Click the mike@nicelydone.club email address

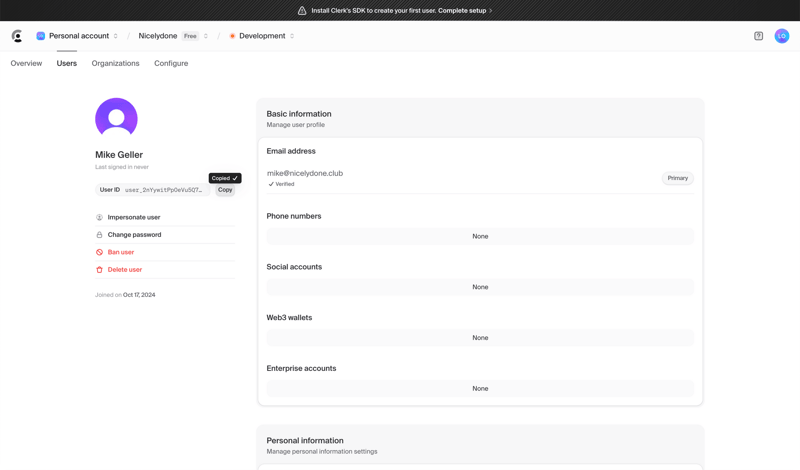click(x=305, y=174)
